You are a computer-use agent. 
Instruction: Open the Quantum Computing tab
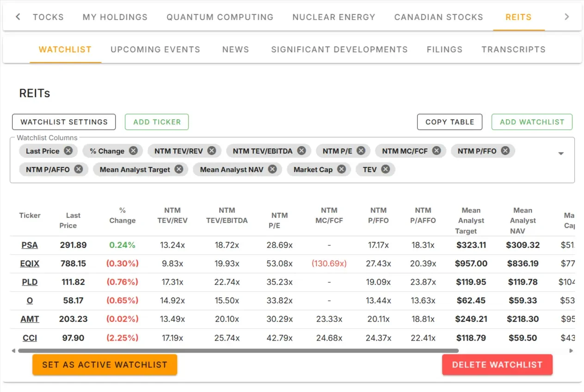click(x=220, y=17)
